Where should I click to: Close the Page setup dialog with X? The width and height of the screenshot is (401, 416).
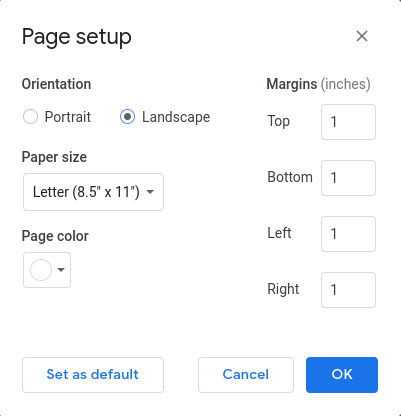[x=362, y=36]
